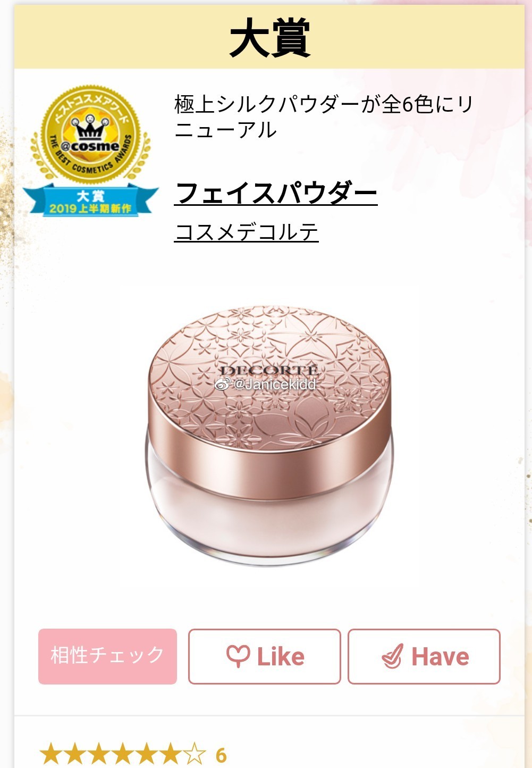Open the コスメデコルテ brand link
This screenshot has height=768, width=532.
tap(246, 232)
